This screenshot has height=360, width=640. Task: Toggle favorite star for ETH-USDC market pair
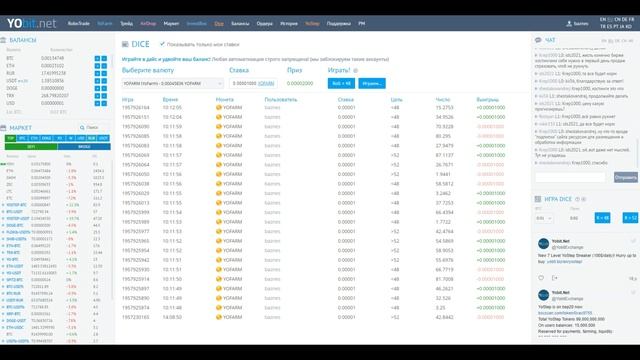[3, 327]
